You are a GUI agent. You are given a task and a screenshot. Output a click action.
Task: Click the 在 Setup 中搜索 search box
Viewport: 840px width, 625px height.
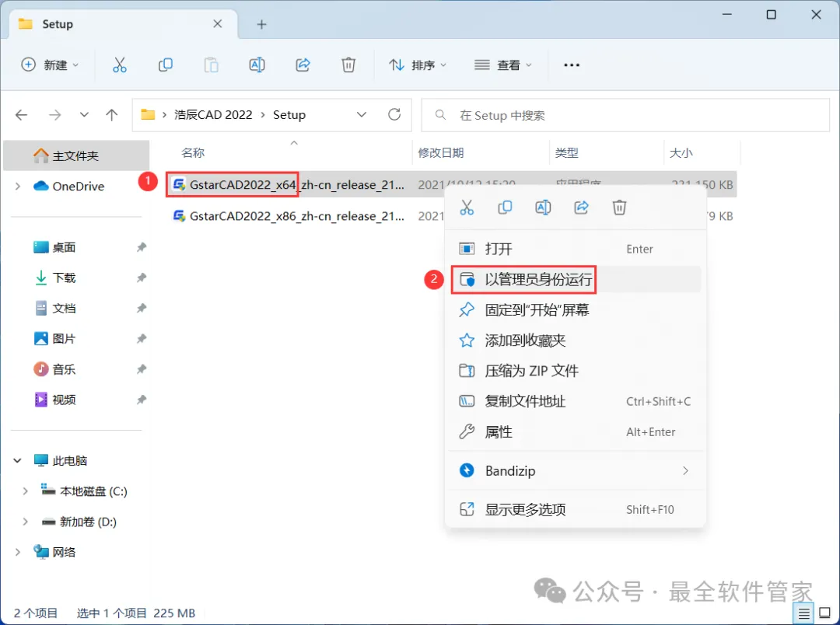[x=625, y=115]
